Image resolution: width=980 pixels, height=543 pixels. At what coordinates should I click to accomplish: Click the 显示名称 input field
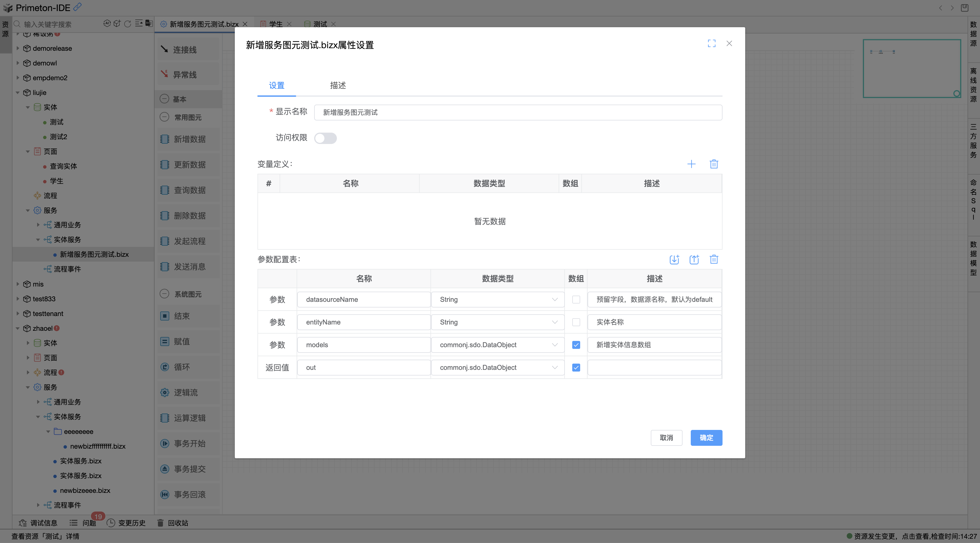tap(518, 112)
